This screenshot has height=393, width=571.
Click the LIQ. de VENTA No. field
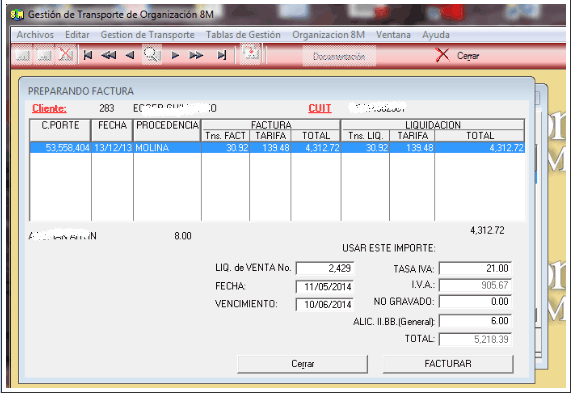(325, 268)
